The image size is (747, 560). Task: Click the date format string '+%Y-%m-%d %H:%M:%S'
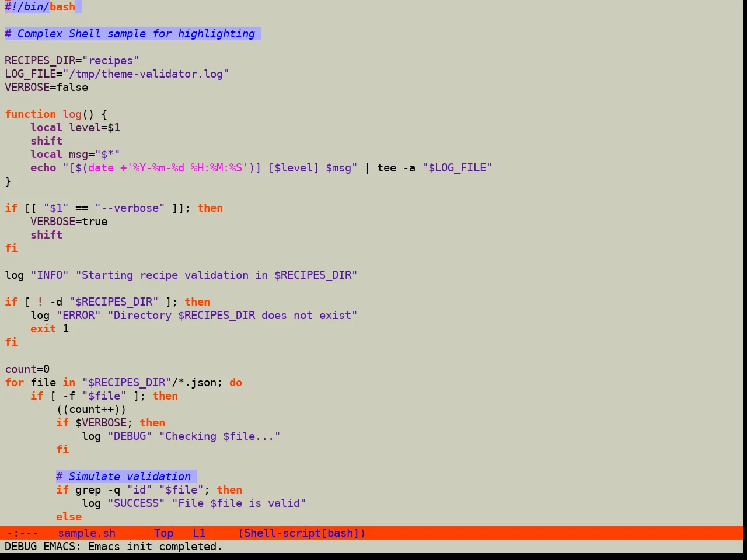click(x=184, y=168)
